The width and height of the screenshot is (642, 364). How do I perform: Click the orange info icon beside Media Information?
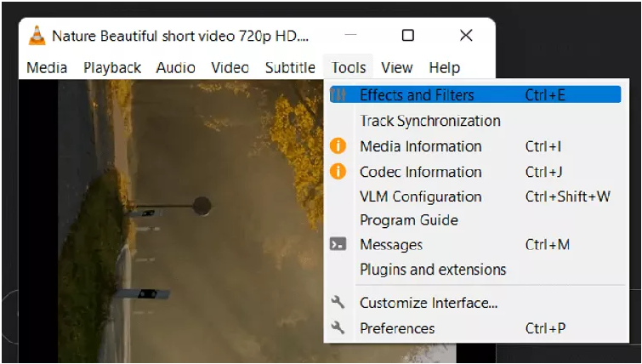point(338,146)
